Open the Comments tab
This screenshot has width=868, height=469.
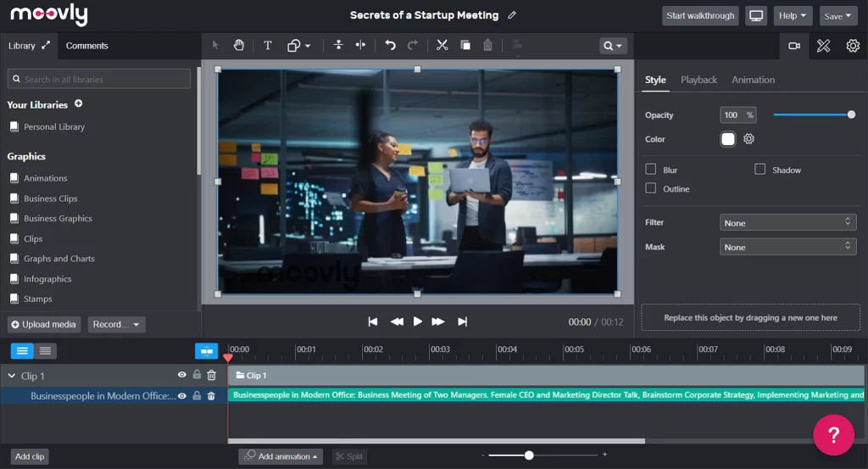87,46
